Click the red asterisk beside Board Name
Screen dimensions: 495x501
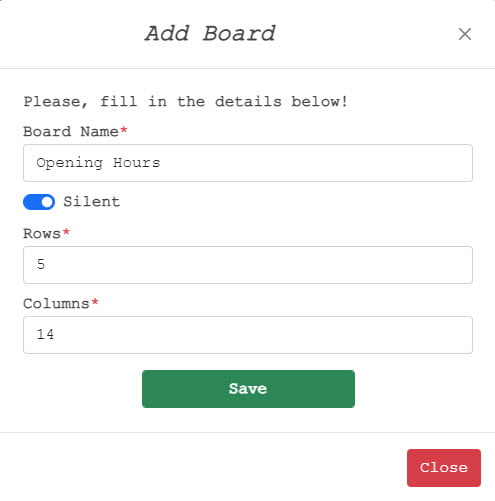tap(124, 129)
